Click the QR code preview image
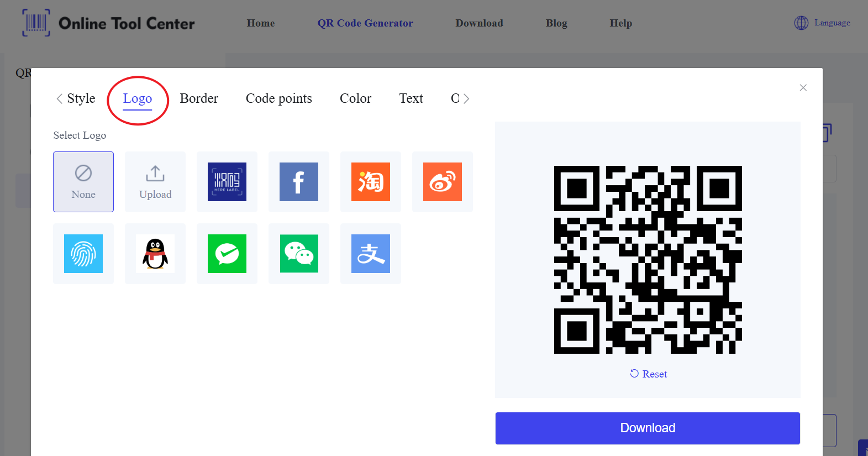 pyautogui.click(x=648, y=260)
